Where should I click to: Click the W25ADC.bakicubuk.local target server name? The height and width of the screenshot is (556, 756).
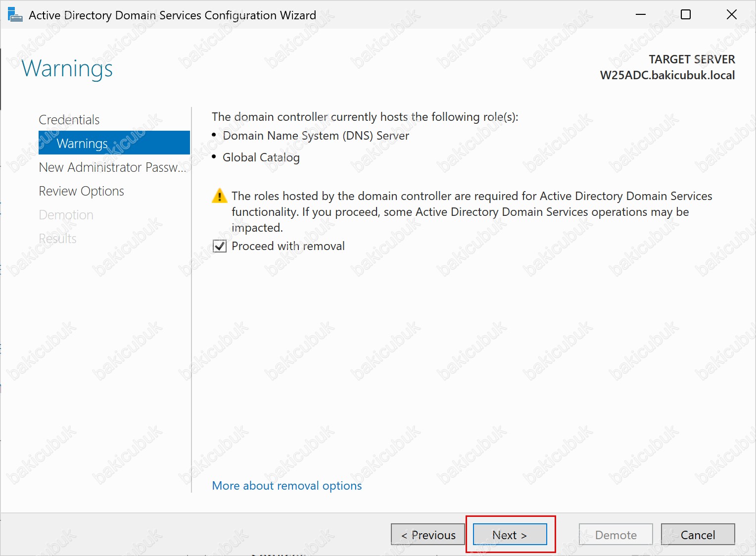click(667, 75)
